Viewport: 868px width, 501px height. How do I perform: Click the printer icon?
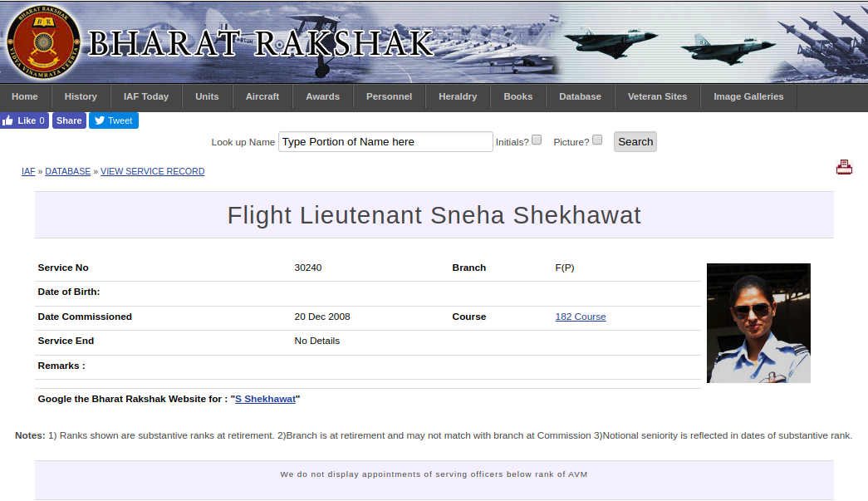pos(844,168)
